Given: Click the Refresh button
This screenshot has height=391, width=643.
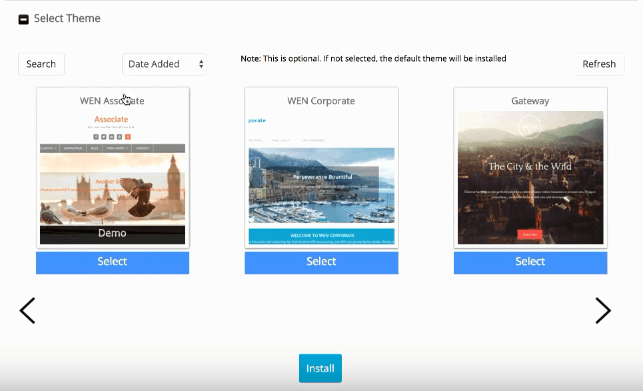Looking at the screenshot, I should click(x=599, y=64).
